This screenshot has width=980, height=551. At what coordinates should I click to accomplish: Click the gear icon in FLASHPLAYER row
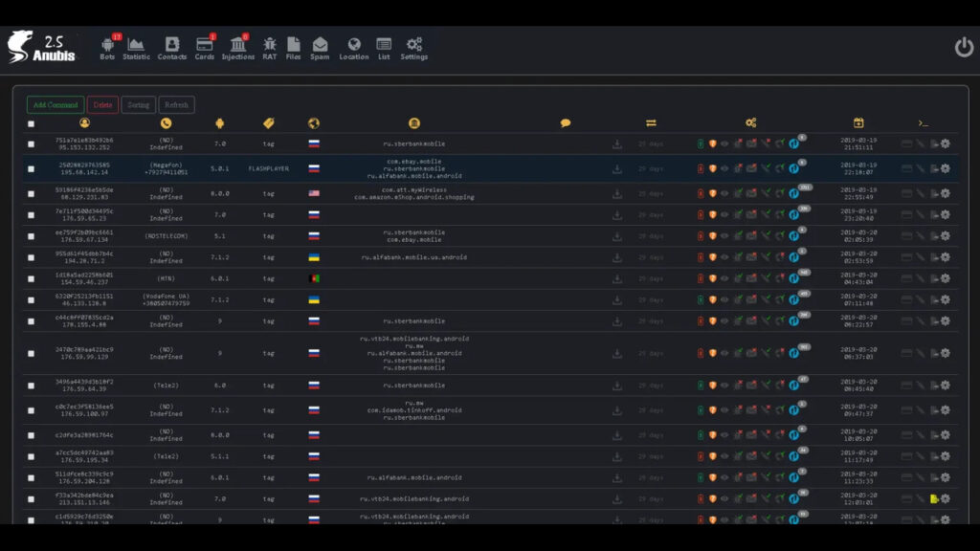point(946,168)
